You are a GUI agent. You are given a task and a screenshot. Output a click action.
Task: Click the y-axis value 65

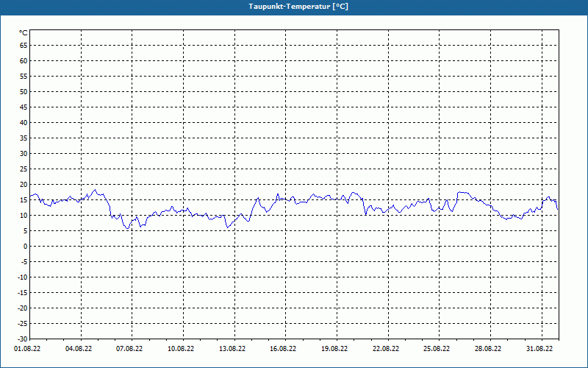tap(24, 46)
